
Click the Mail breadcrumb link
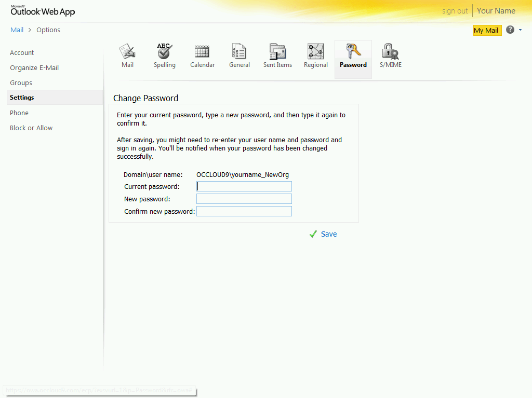point(17,30)
